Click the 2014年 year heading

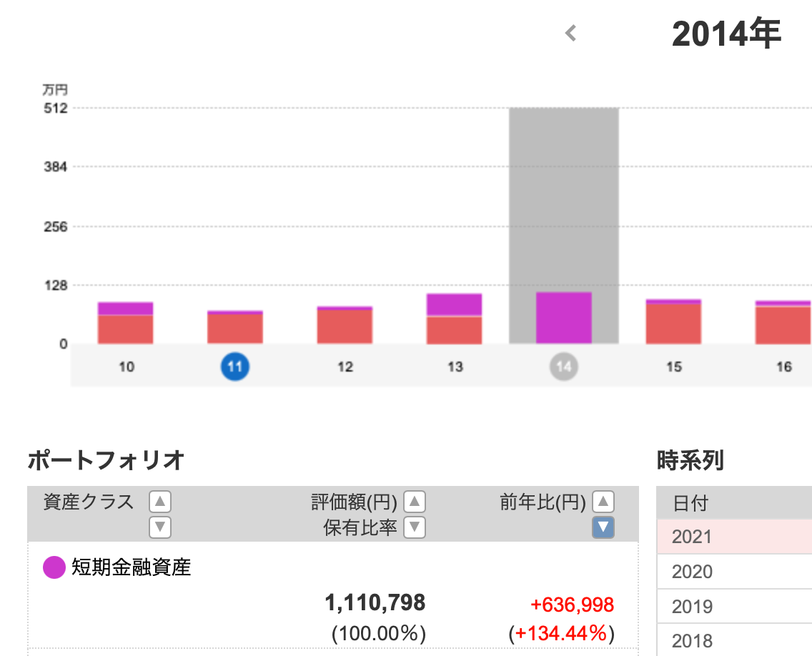coord(726,34)
